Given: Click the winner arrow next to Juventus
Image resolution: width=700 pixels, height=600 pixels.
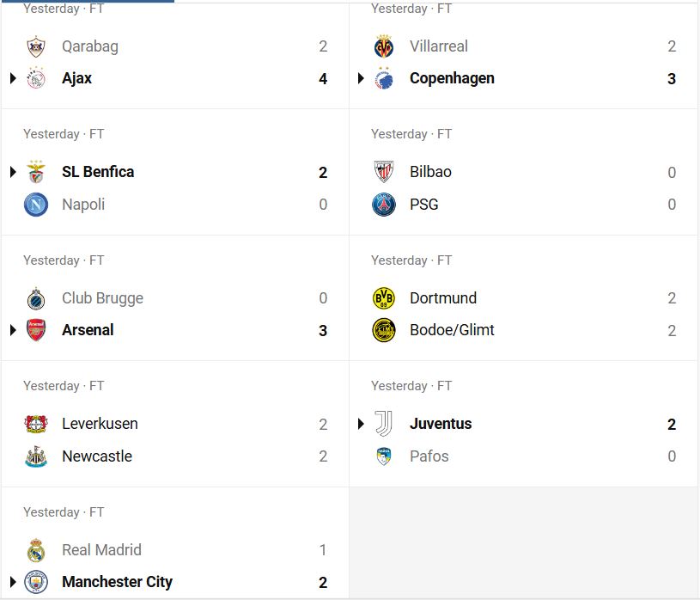Looking at the screenshot, I should coord(362,424).
